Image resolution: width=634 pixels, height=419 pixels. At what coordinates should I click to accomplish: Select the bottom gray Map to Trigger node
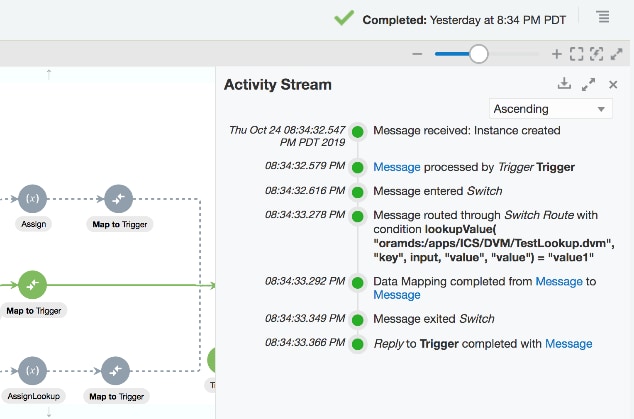tap(117, 371)
